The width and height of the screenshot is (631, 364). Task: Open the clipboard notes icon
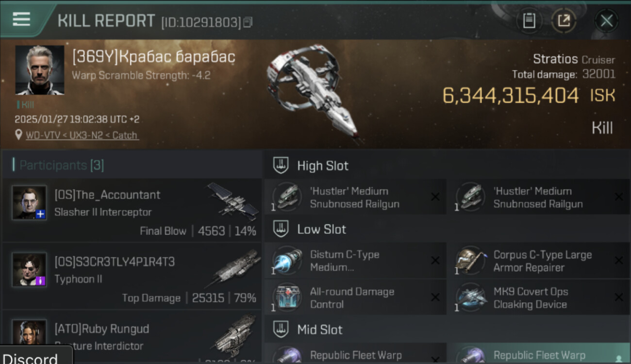[529, 21]
